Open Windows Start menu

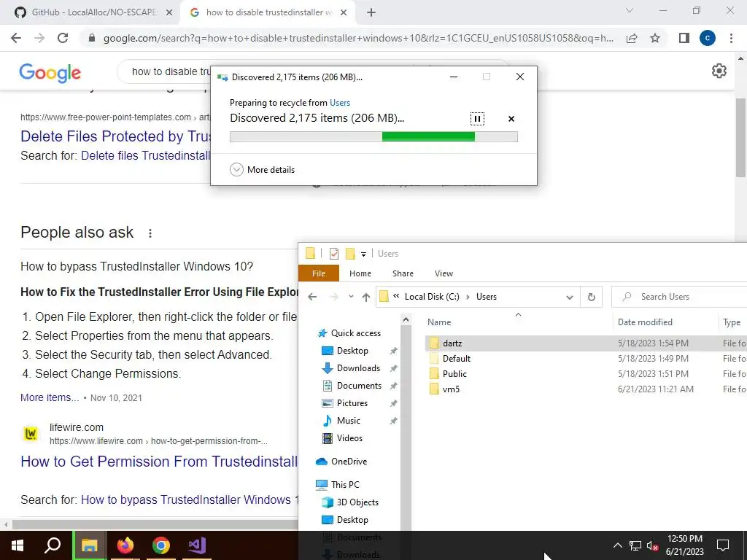(x=18, y=545)
